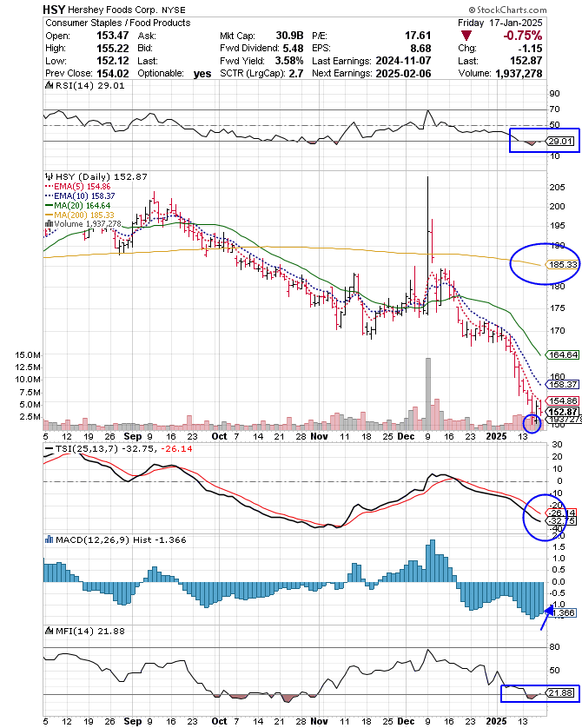This screenshot has height=728, width=582.
Task: Click the Open value 153.47
Action: tap(112, 36)
